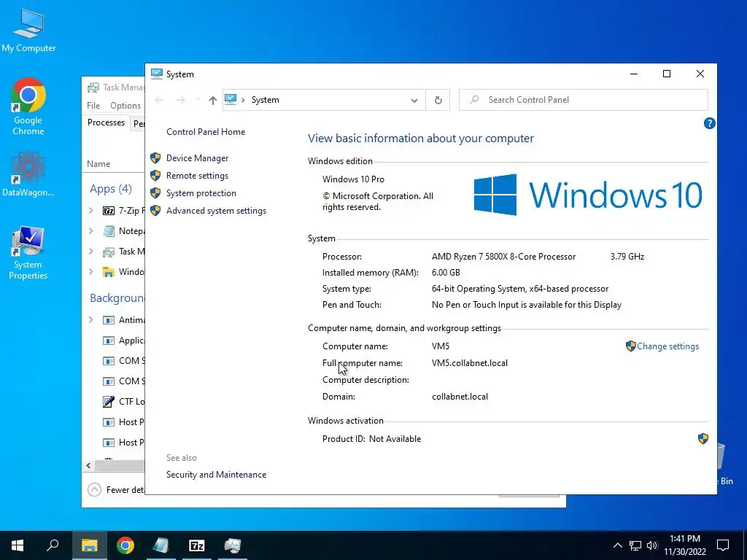Open Task Manager Options menu
Viewport: 747px width, 560px height.
click(x=125, y=106)
